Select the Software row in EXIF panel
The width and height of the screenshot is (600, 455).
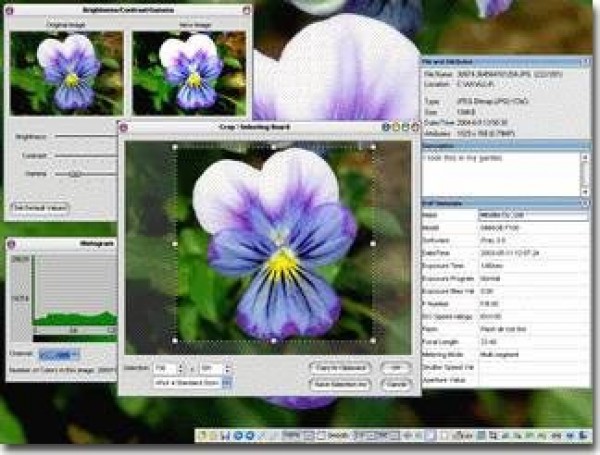pyautogui.click(x=505, y=240)
